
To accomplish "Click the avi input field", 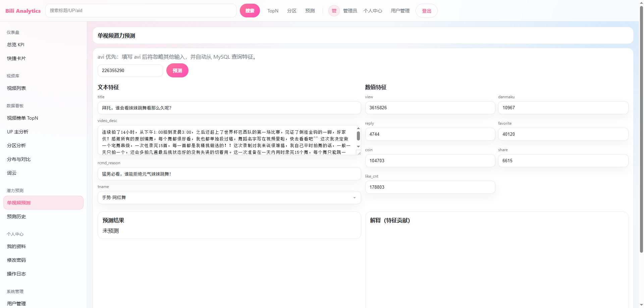I will [130, 71].
